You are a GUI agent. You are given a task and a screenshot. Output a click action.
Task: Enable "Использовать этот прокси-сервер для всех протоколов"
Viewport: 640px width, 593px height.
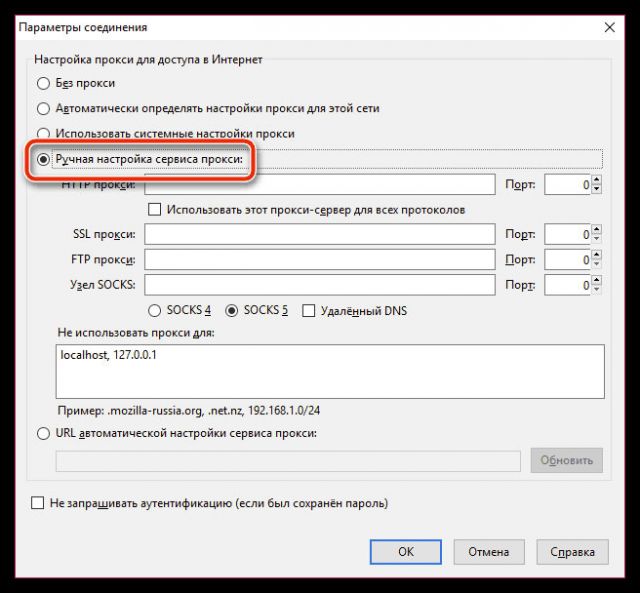coord(154,210)
